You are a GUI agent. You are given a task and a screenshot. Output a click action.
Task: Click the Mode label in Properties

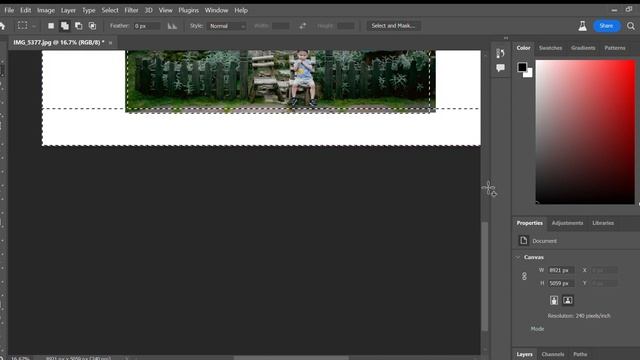pyautogui.click(x=537, y=329)
